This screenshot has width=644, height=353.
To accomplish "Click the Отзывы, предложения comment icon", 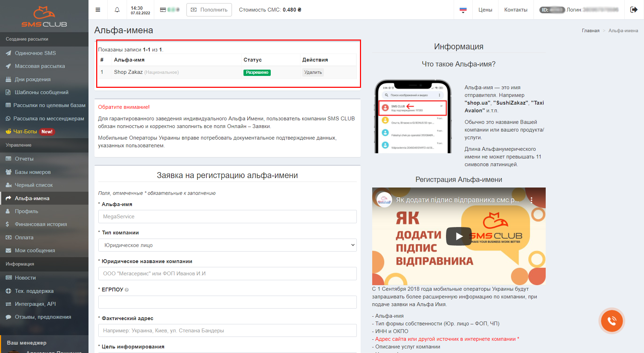I will tap(8, 317).
